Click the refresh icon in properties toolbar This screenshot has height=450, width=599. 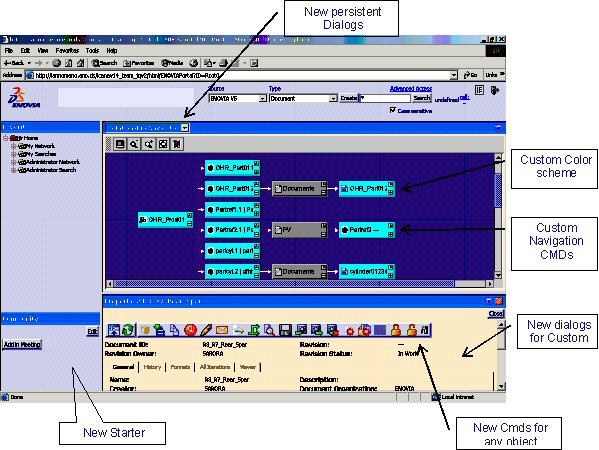[x=129, y=330]
